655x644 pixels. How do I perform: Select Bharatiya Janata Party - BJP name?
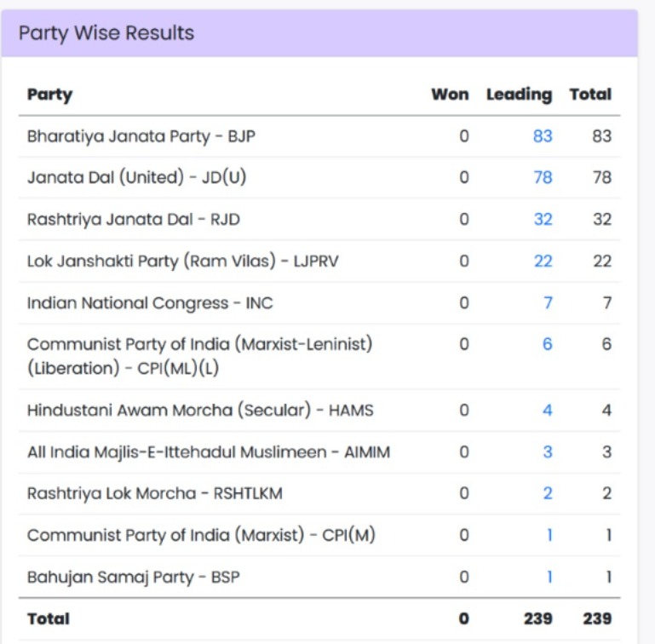coord(141,136)
